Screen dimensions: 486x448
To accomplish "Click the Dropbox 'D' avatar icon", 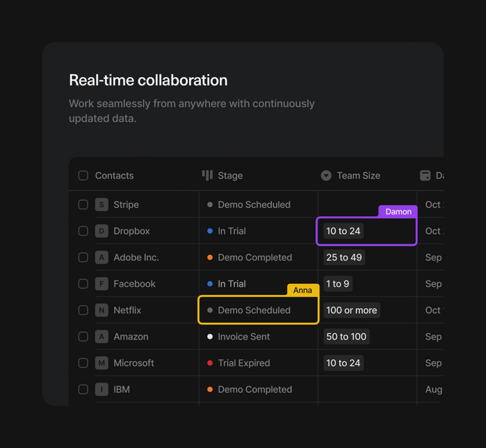I will click(x=101, y=231).
